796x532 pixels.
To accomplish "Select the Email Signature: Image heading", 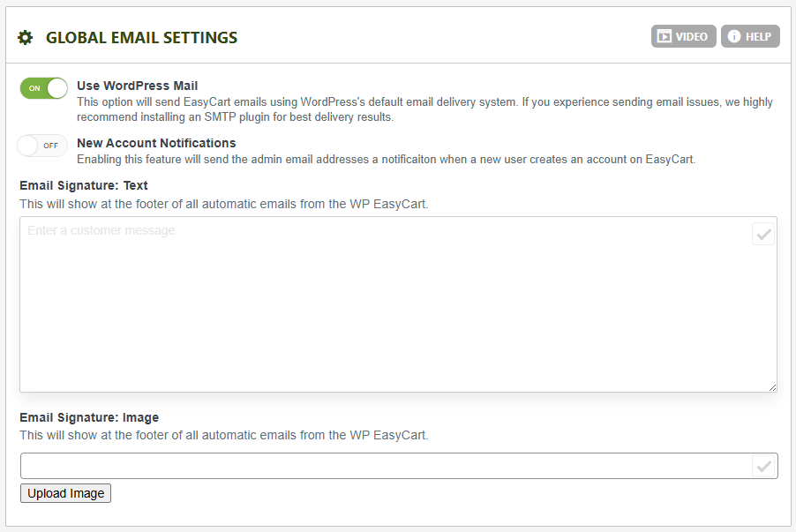I will pyautogui.click(x=89, y=417).
